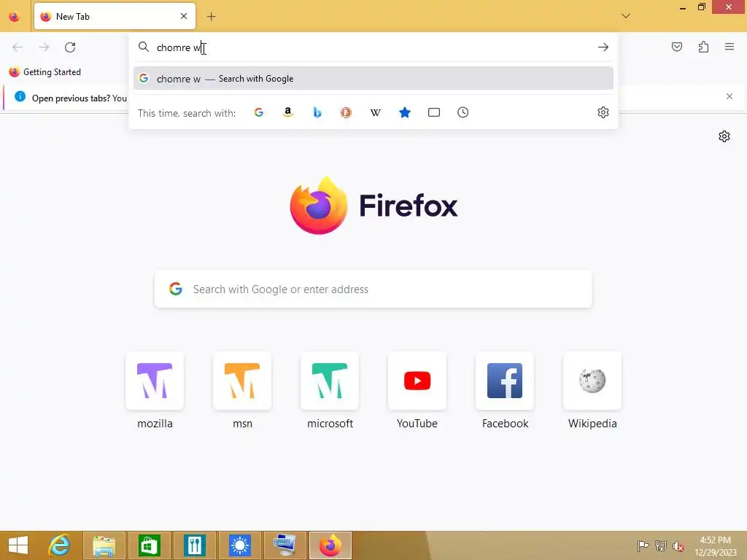Search this time with Google
This screenshot has height=560, width=747.
pos(259,112)
